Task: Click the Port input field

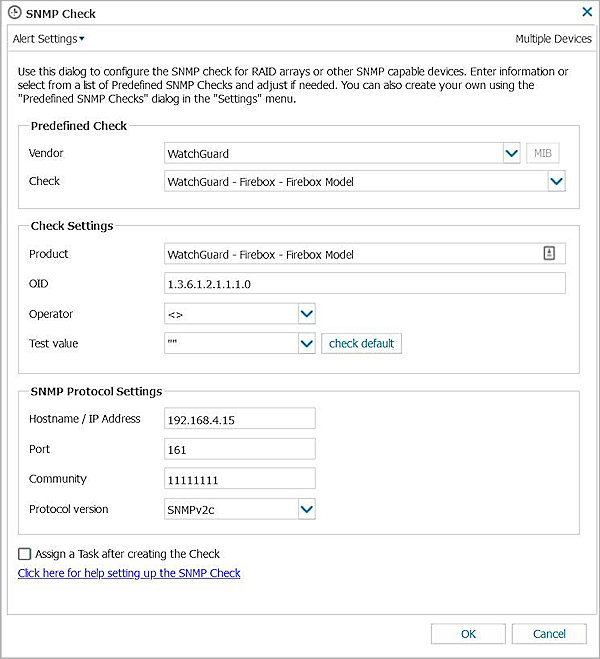Action: pos(240,449)
